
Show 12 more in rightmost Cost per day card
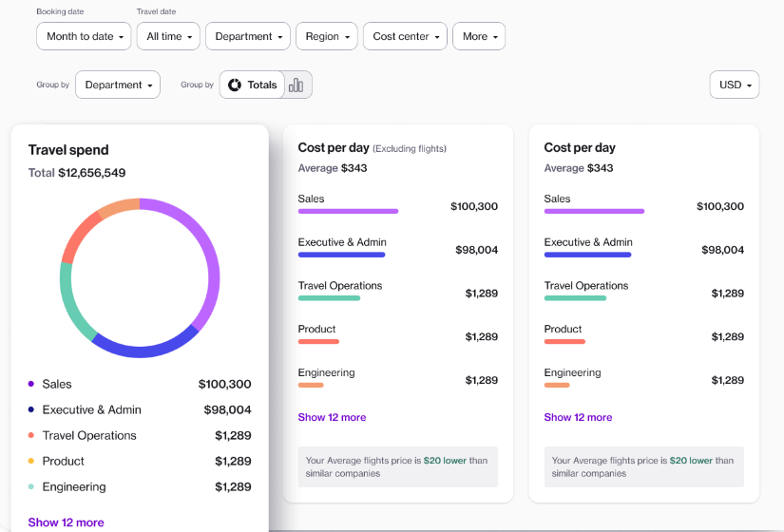coord(578,417)
